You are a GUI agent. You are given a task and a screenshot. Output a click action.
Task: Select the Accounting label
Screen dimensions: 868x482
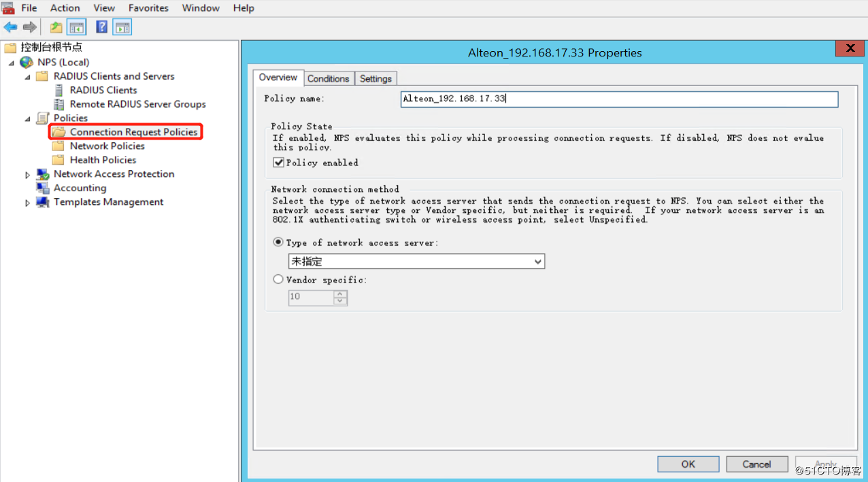80,188
